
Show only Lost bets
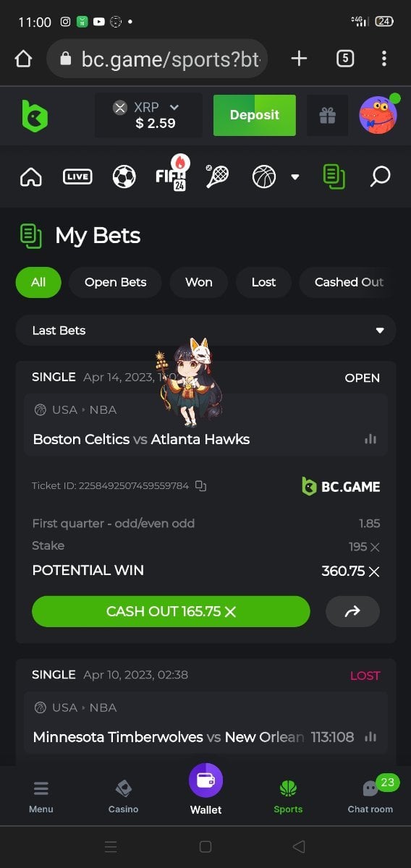[263, 282]
